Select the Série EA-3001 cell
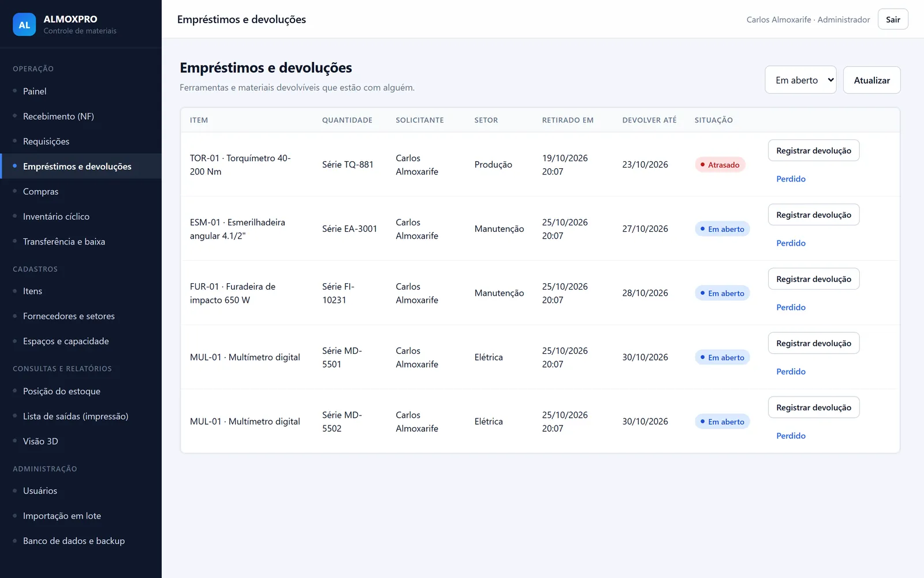 [x=349, y=229]
